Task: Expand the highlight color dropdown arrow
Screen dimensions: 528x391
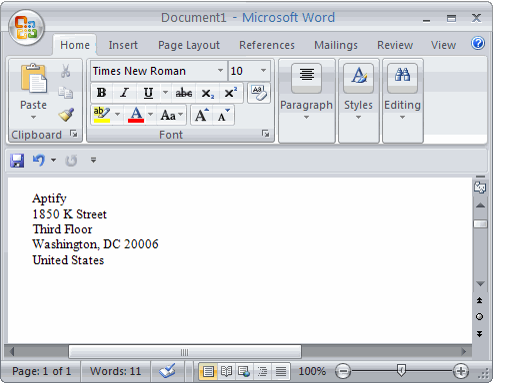Action: [118, 115]
